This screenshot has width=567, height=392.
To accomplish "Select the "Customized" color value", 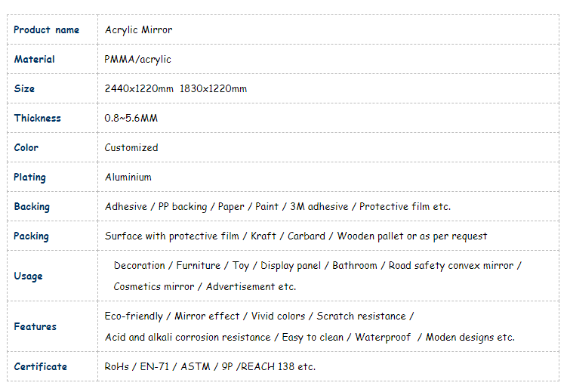I will tap(131, 148).
